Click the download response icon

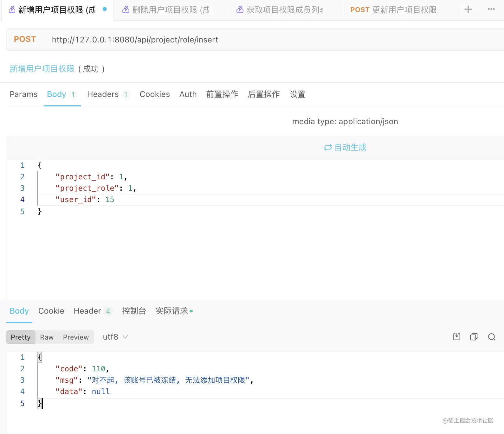[x=457, y=337]
